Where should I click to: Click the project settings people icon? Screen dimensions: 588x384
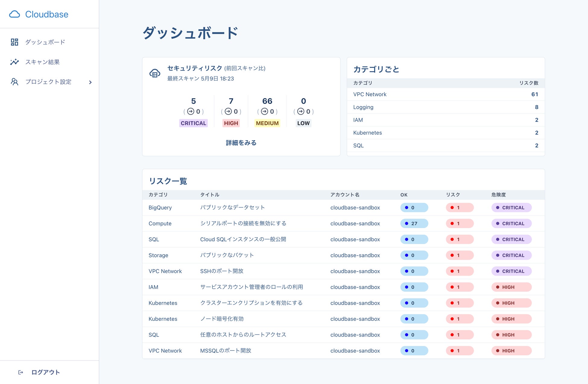[14, 82]
